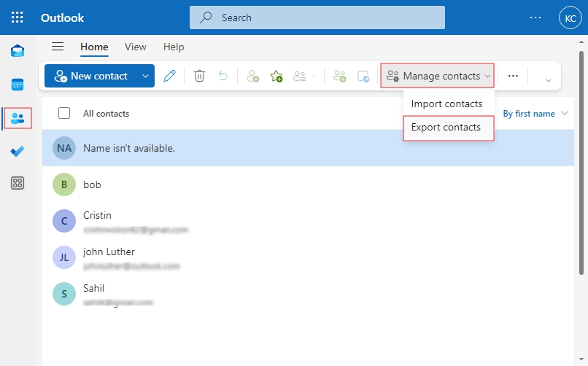Screen dimensions: 588x366
Task: Open toolbar overflow ellipsis menu
Action: coord(513,76)
